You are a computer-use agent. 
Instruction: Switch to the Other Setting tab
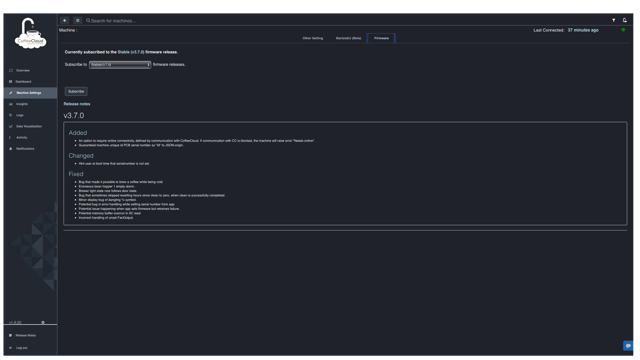313,38
